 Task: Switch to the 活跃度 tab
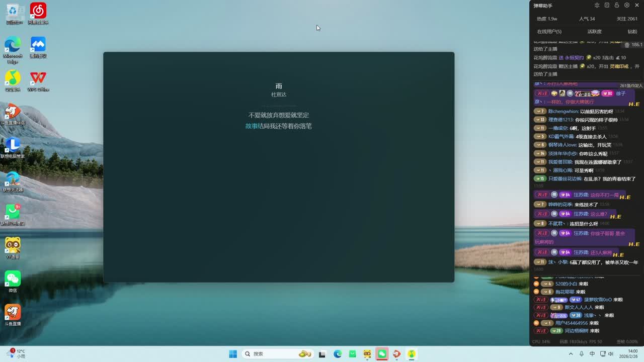tap(594, 32)
